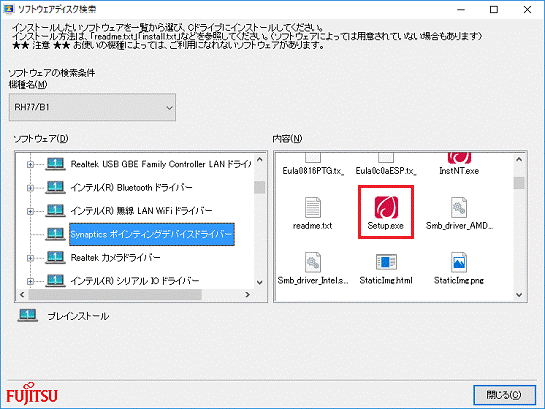Click the Realtek USB GBE LAN driver icon

[55, 164]
